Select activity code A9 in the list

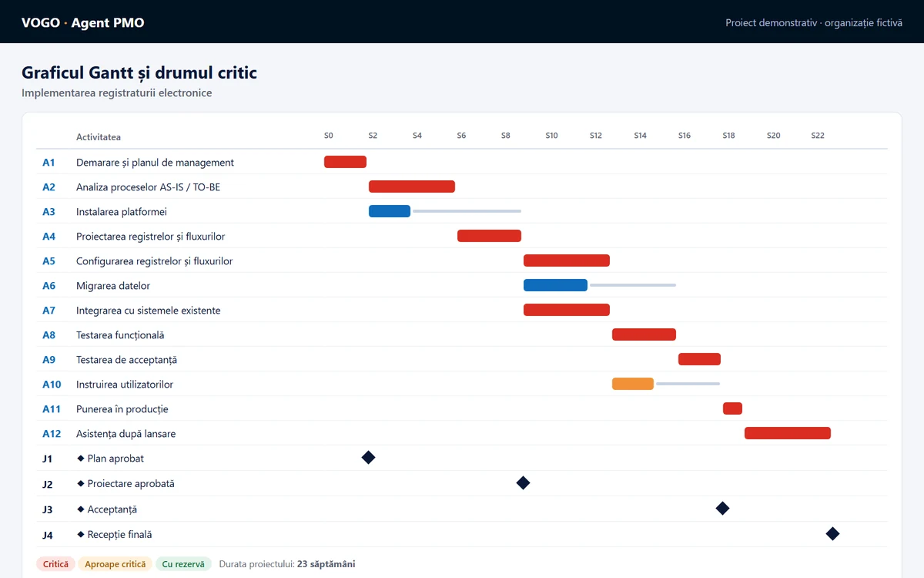coord(49,359)
